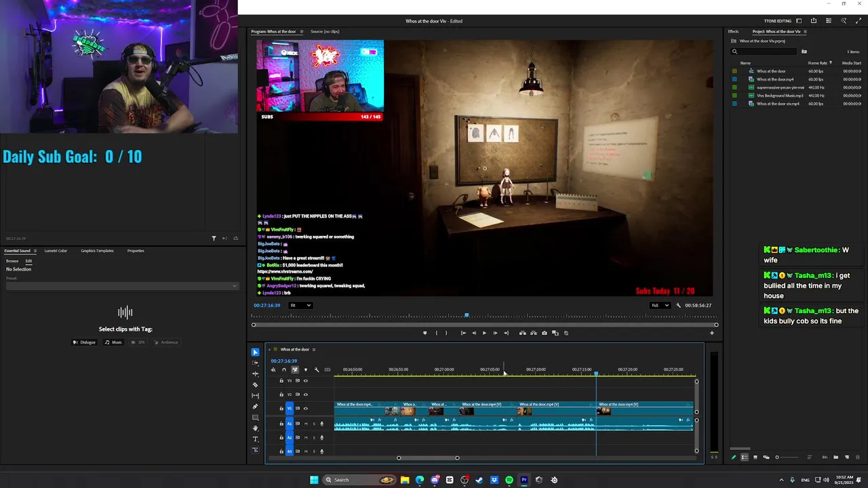Select the Selection tool in timeline toolbar

[x=255, y=352]
